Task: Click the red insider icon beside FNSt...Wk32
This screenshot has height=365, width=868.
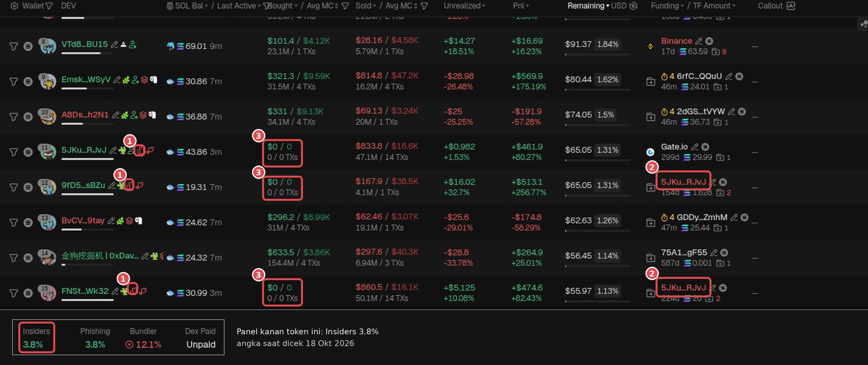Action: tap(133, 291)
